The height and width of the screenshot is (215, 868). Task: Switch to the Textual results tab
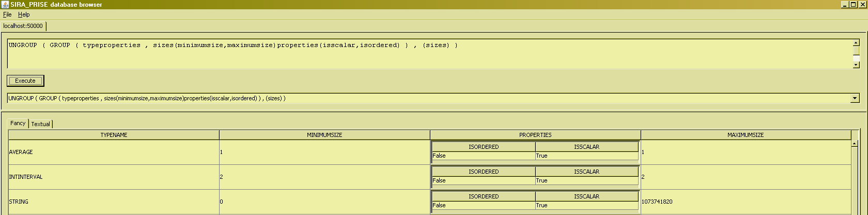41,124
